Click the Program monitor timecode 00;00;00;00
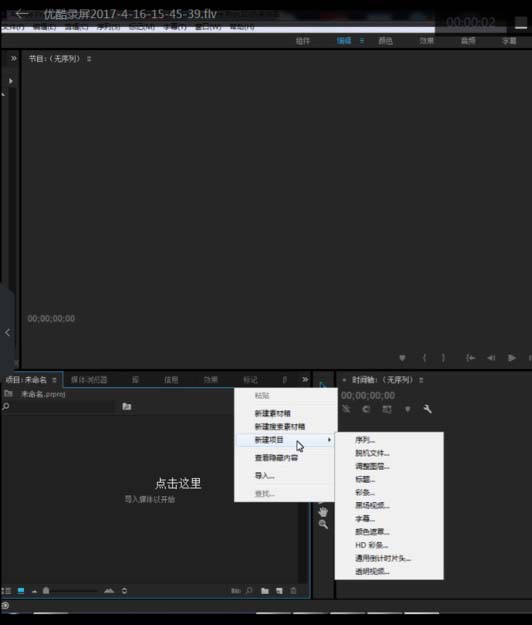Viewport: 532px width, 625px height. (x=51, y=318)
